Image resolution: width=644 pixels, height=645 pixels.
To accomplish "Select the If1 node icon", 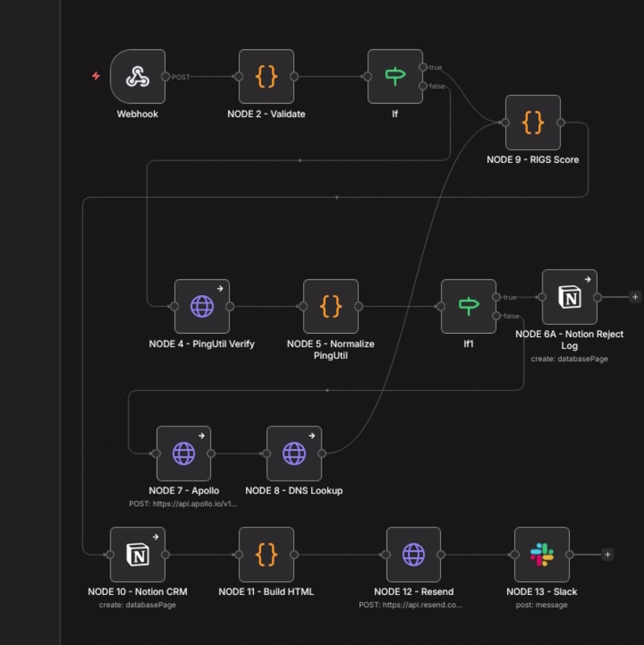I will point(468,306).
